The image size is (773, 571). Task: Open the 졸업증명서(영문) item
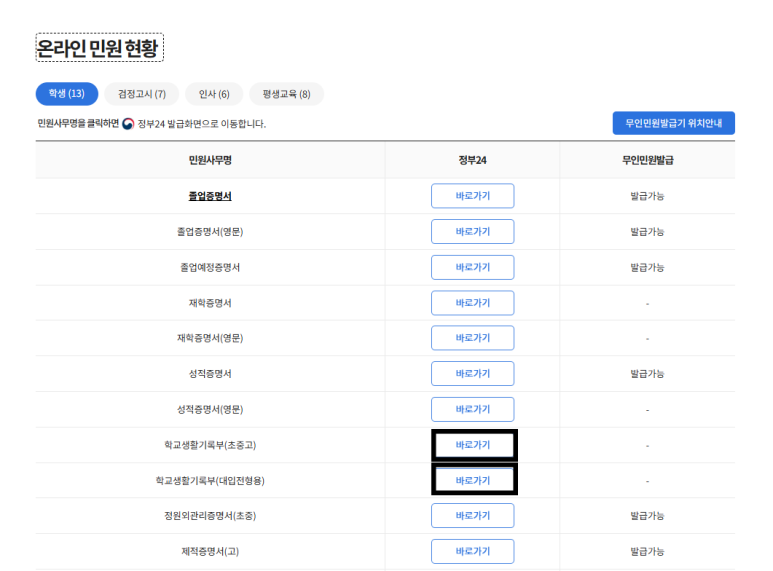pos(210,231)
